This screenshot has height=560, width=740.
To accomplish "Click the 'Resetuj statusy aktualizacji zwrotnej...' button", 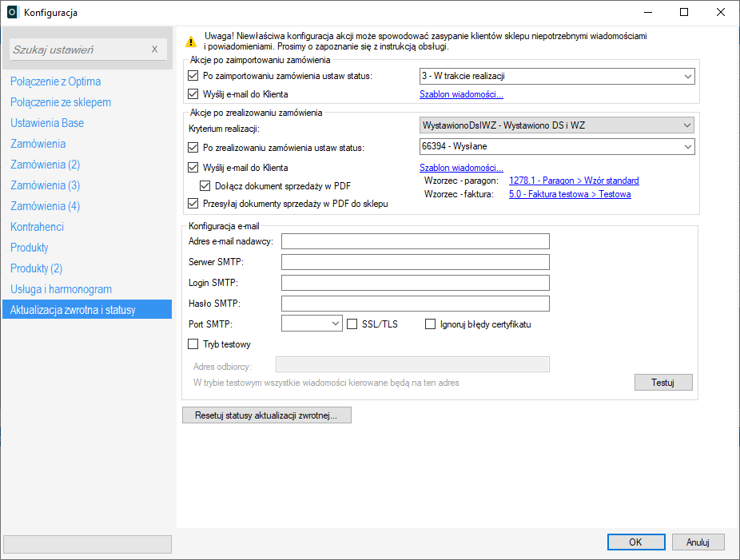I will click(x=267, y=415).
